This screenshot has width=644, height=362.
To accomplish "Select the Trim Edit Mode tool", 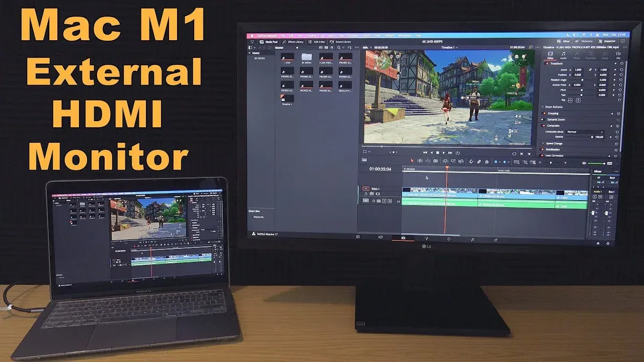I will pos(420,161).
